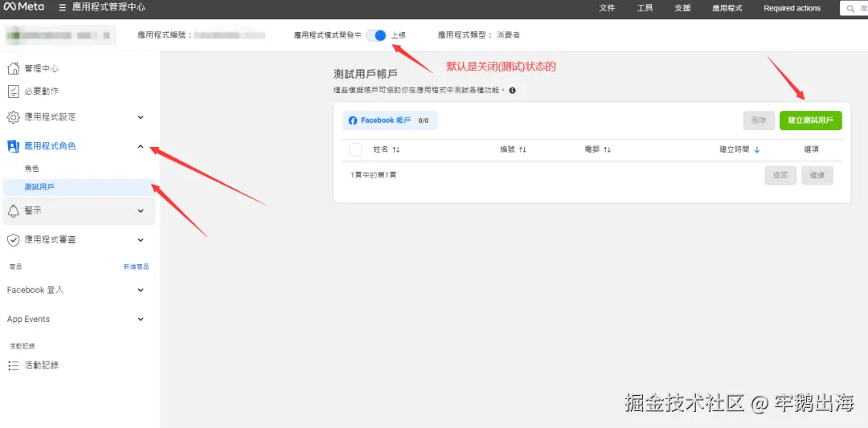This screenshot has height=428, width=868.
Task: Click the 管理中心 home icon
Action: 14,68
